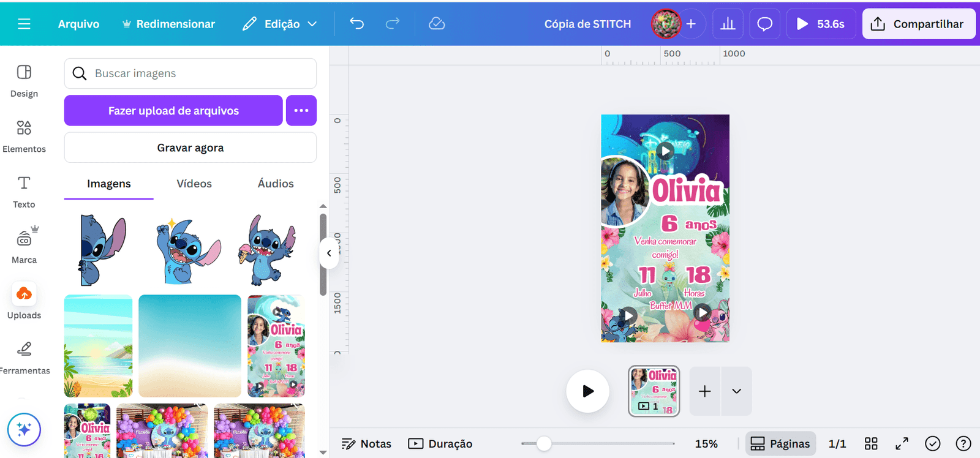980x458 pixels.
Task: Open the Marca sidebar panel
Action: point(24,246)
